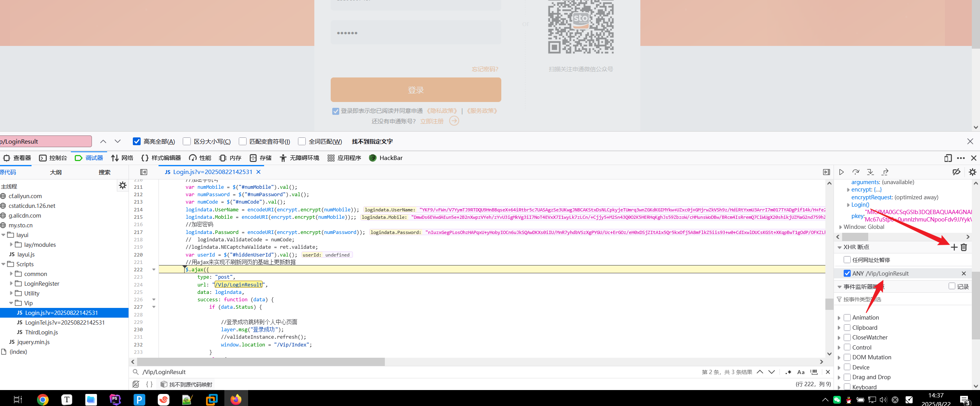Click the 按事件类型筛选 filter field

904,299
